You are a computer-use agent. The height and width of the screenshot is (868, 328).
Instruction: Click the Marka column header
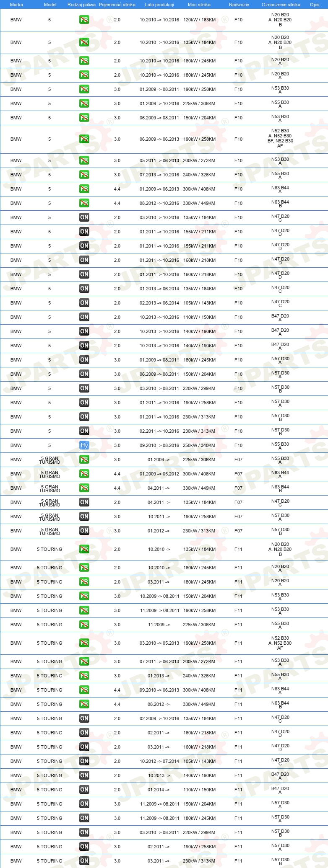(16, 5)
